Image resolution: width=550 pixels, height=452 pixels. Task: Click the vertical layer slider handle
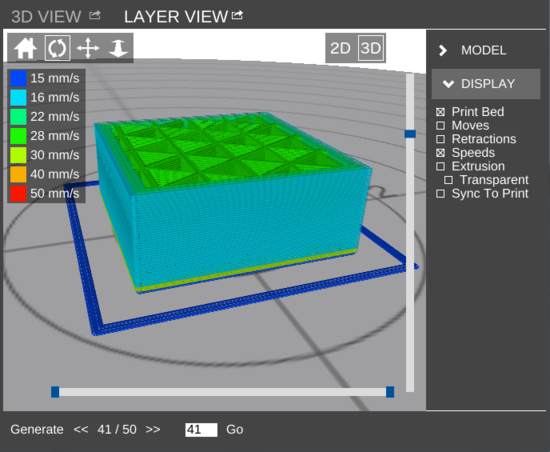coord(410,134)
